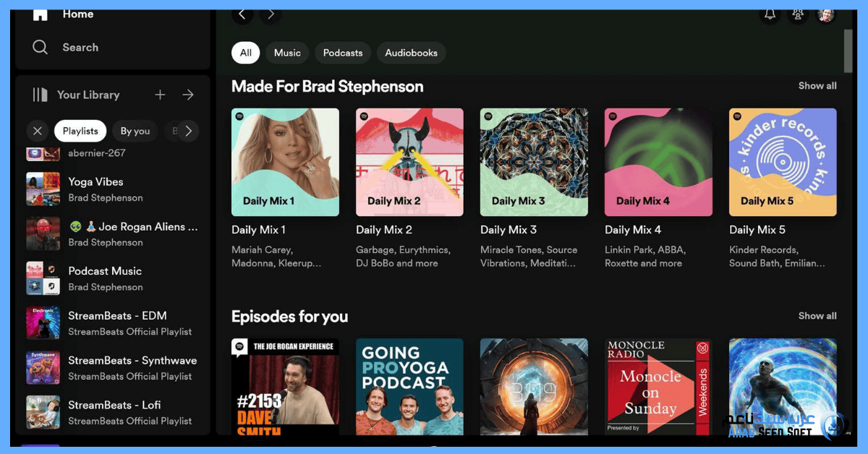Open the Joe Rogan Aliens playlist

pyautogui.click(x=114, y=234)
